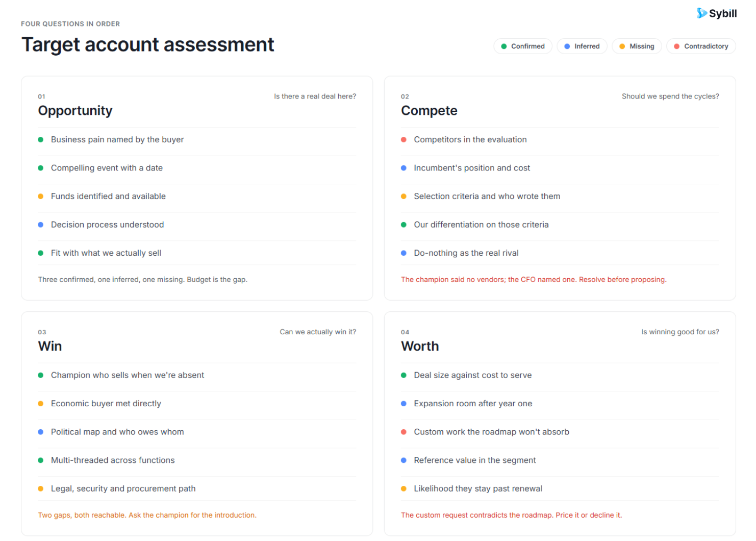
Task: Click the Compete card heading
Action: click(x=429, y=111)
